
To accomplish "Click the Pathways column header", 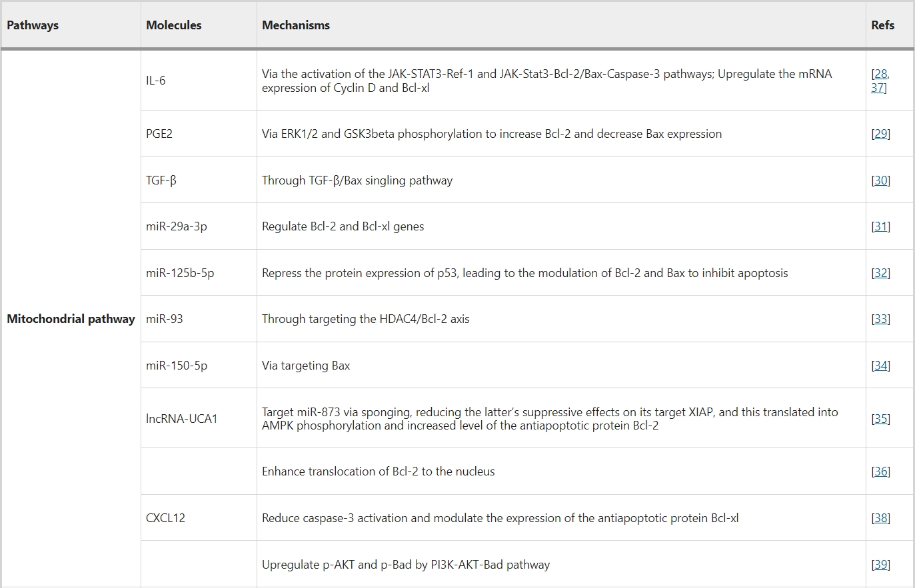I will 33,25.
